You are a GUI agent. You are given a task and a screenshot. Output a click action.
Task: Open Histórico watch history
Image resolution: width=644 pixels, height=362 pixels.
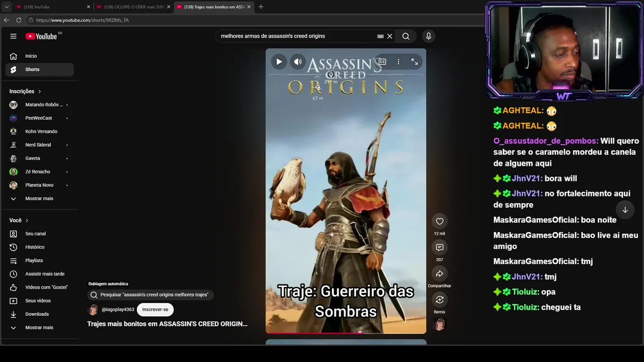(x=39, y=247)
